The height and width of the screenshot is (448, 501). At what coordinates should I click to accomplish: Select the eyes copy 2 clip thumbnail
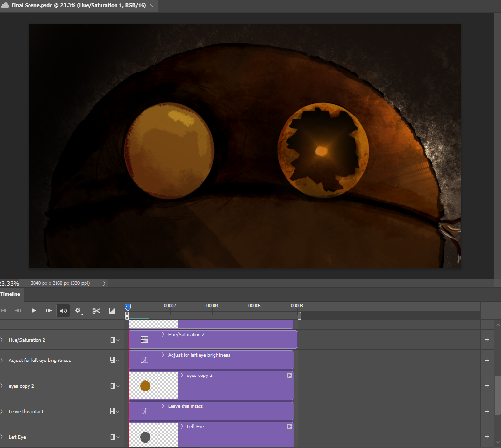click(154, 385)
